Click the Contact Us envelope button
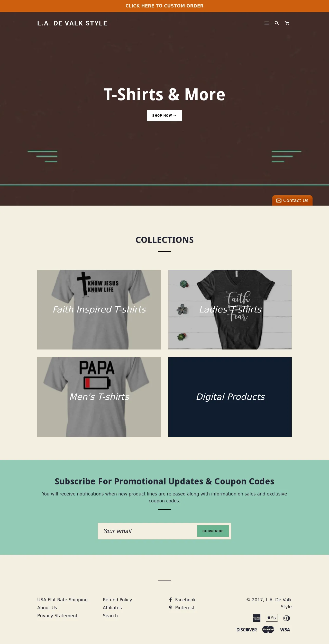The width and height of the screenshot is (329, 644). [292, 200]
